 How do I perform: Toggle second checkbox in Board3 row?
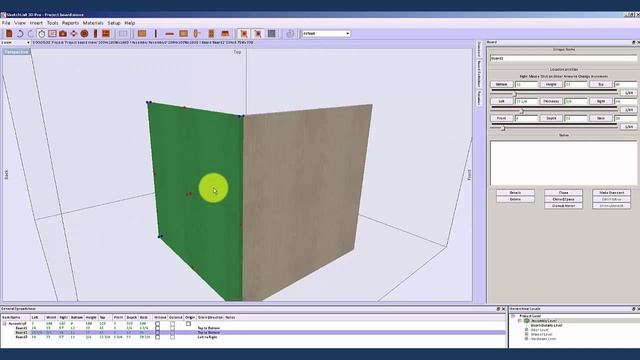coord(172,337)
